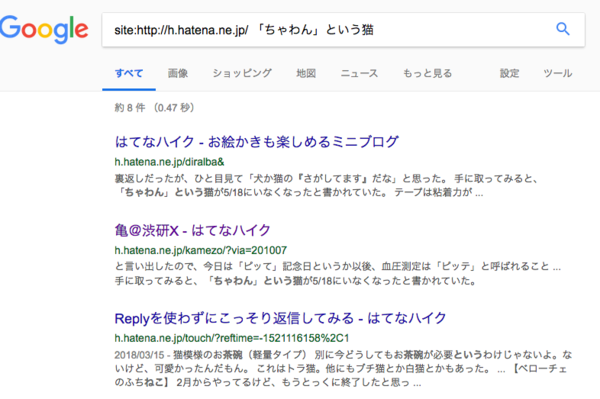Open result Replyを使わずにこっそり返信してみる

pos(280,318)
